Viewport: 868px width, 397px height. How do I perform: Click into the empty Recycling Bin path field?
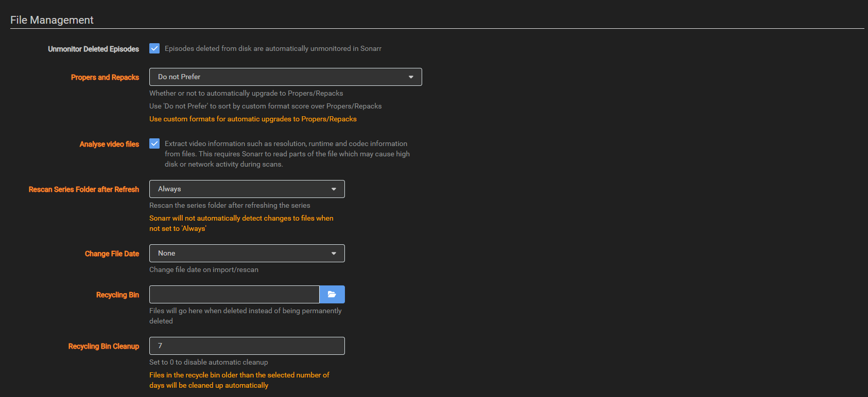pos(234,294)
